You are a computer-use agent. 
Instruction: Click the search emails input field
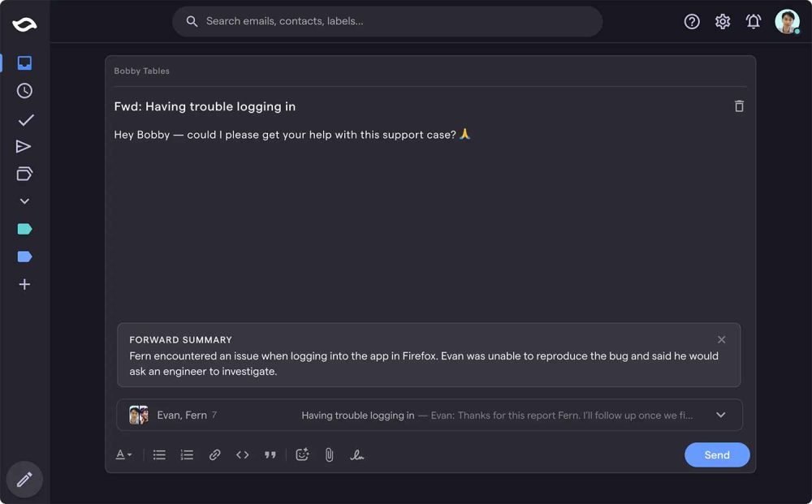tap(398, 21)
